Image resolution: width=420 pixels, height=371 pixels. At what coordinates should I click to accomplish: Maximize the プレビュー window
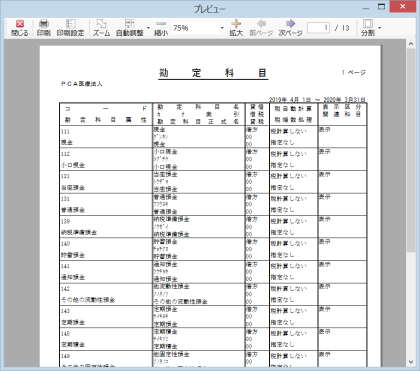381,7
